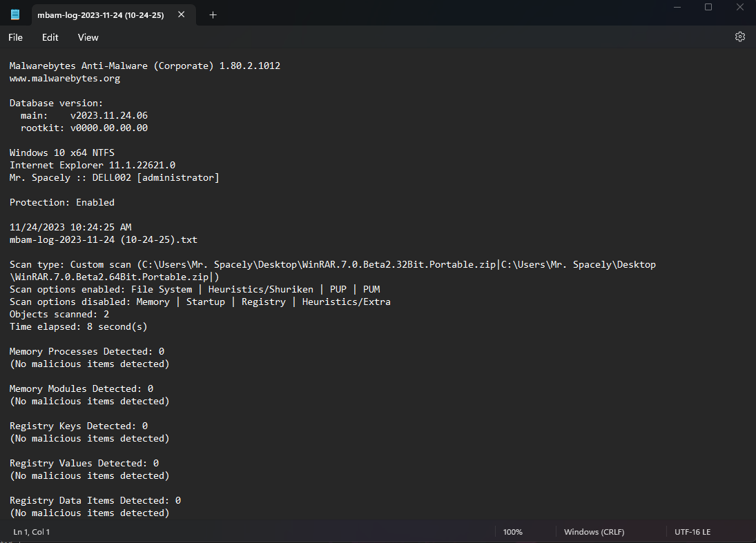The height and width of the screenshot is (543, 756).
Task: Click the WinRAR.7.0.Beta2.64Bit.Portable.zip line
Action: click(x=115, y=277)
